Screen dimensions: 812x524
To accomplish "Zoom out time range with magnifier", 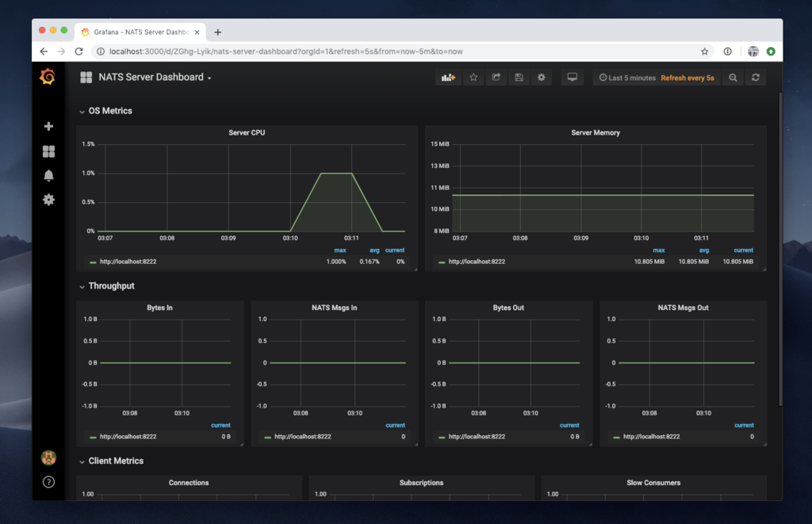I will click(733, 78).
